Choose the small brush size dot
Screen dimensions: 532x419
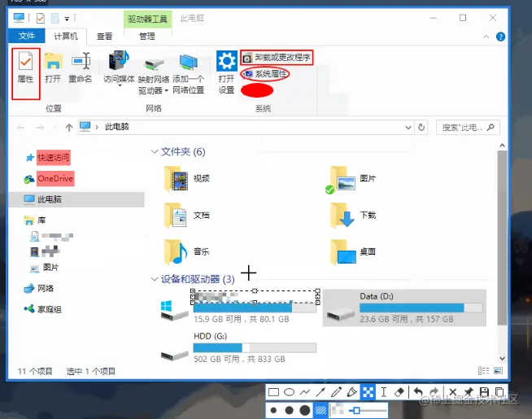coord(273,411)
